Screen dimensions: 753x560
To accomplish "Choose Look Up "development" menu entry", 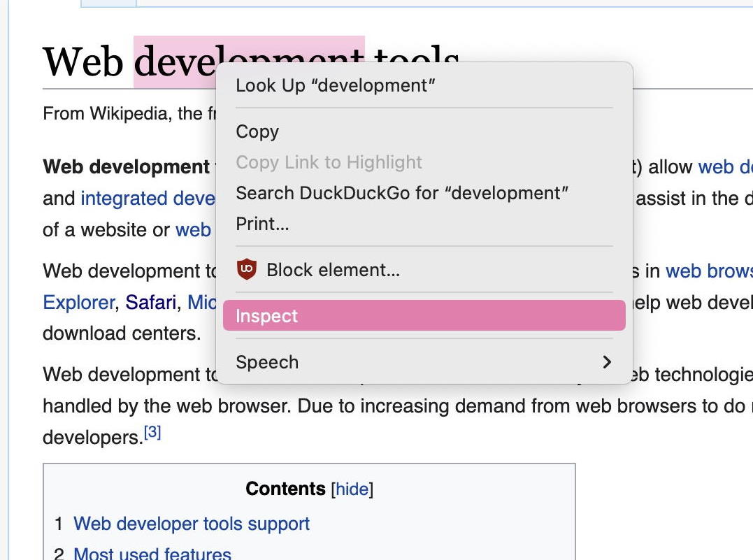I will [424, 85].
